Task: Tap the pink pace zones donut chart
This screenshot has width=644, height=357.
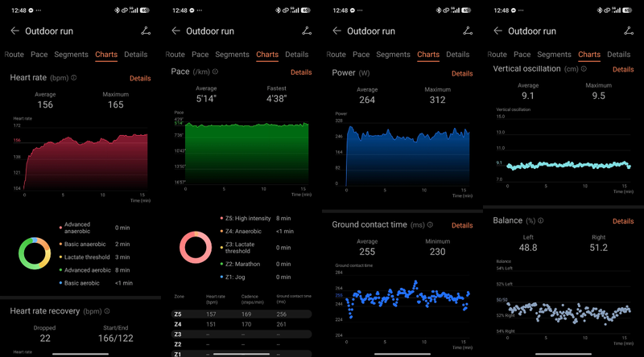Action: click(x=196, y=248)
